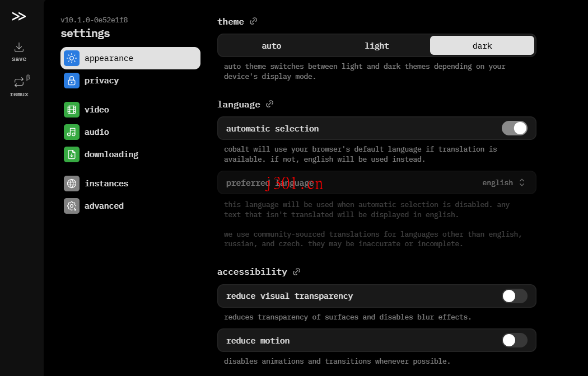The height and width of the screenshot is (376, 588).
Task: Turn on reduce motion
Action: click(x=514, y=340)
